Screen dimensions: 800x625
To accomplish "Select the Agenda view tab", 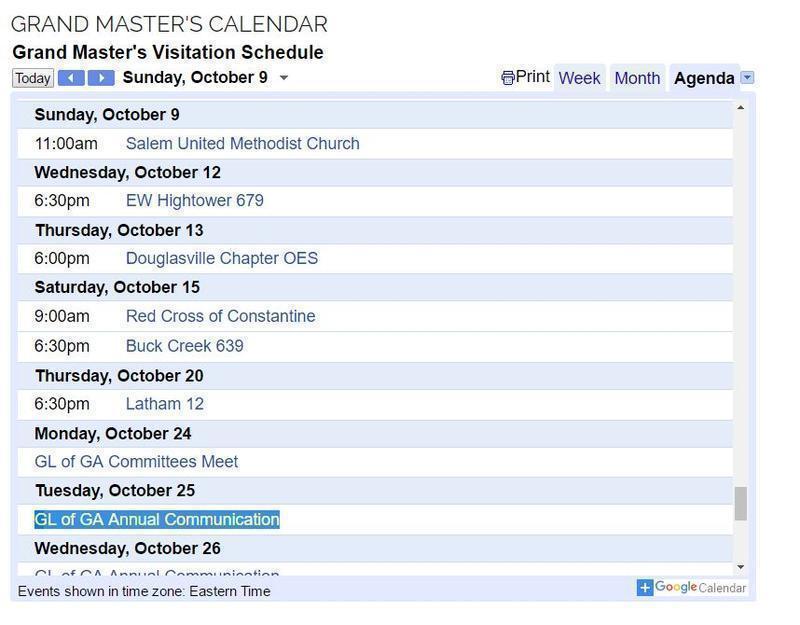I will [x=704, y=78].
